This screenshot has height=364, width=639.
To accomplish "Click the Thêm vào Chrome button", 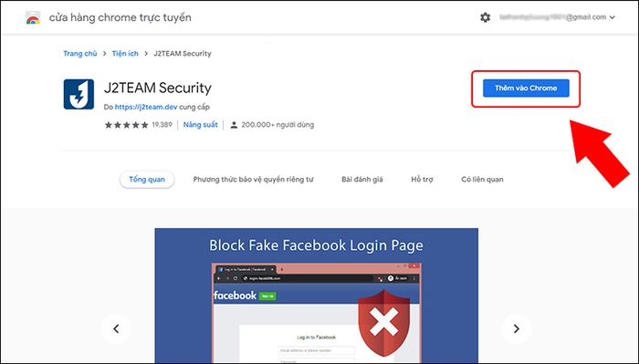I will pyautogui.click(x=526, y=88).
